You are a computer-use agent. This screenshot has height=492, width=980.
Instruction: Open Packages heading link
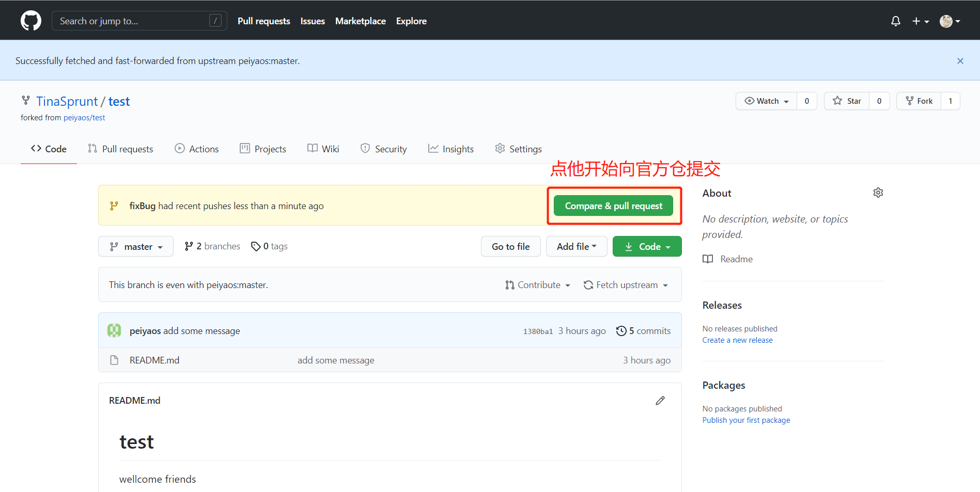click(724, 385)
